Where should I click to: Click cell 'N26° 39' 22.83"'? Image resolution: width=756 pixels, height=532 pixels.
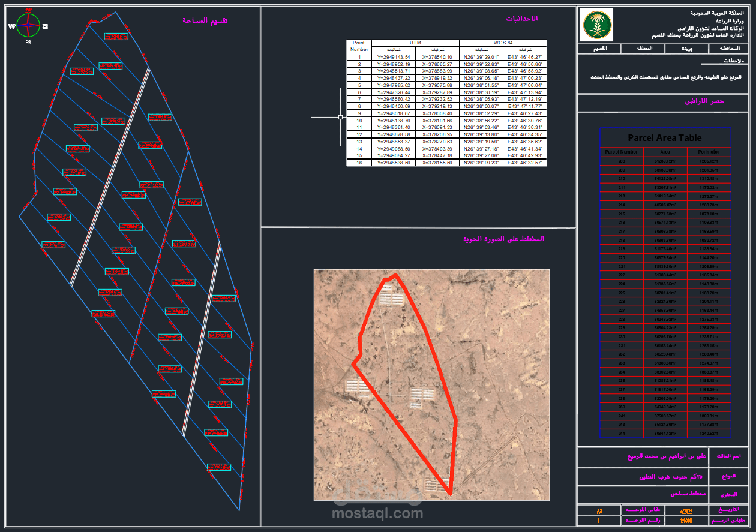coord(481,64)
